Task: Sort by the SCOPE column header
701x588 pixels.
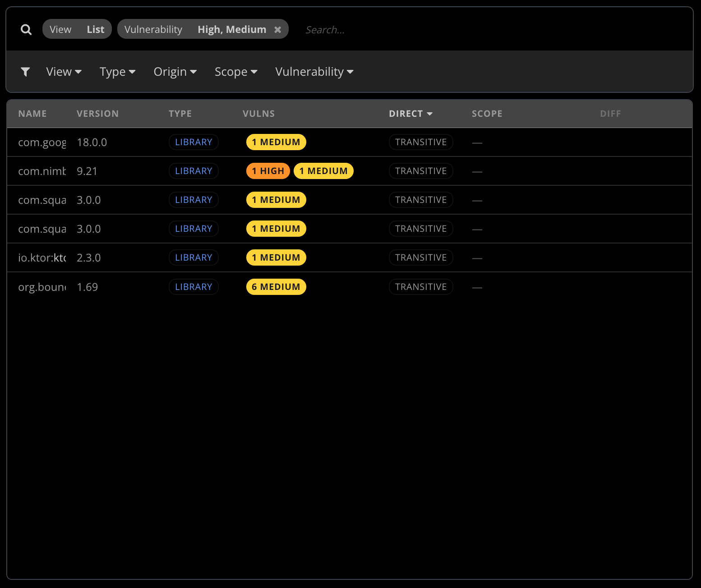Action: pyautogui.click(x=487, y=114)
